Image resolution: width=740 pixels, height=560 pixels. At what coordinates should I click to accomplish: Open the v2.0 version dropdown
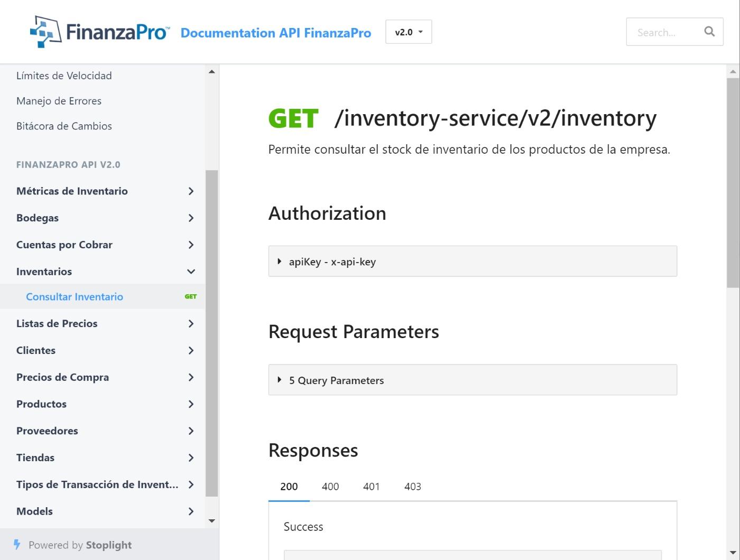point(409,31)
